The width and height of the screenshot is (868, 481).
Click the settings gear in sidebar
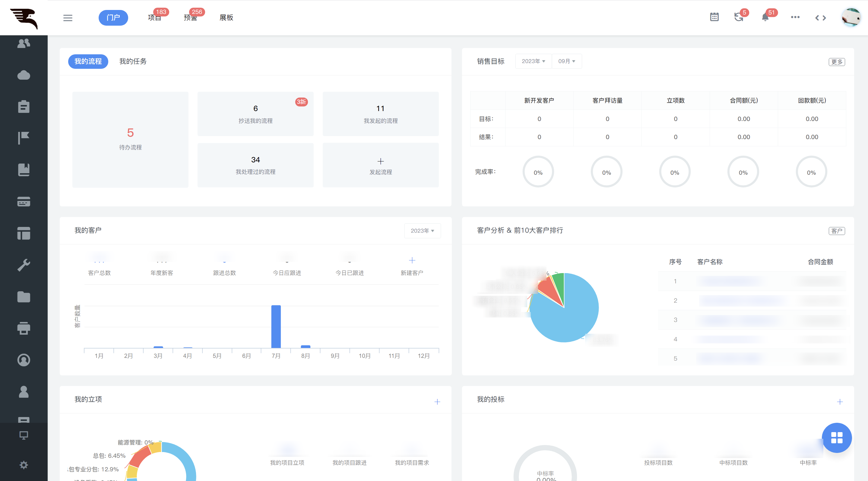coord(24,465)
